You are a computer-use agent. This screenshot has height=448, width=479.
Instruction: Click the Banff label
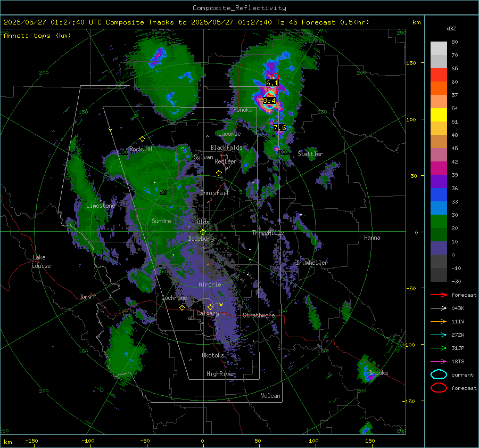pyautogui.click(x=88, y=297)
